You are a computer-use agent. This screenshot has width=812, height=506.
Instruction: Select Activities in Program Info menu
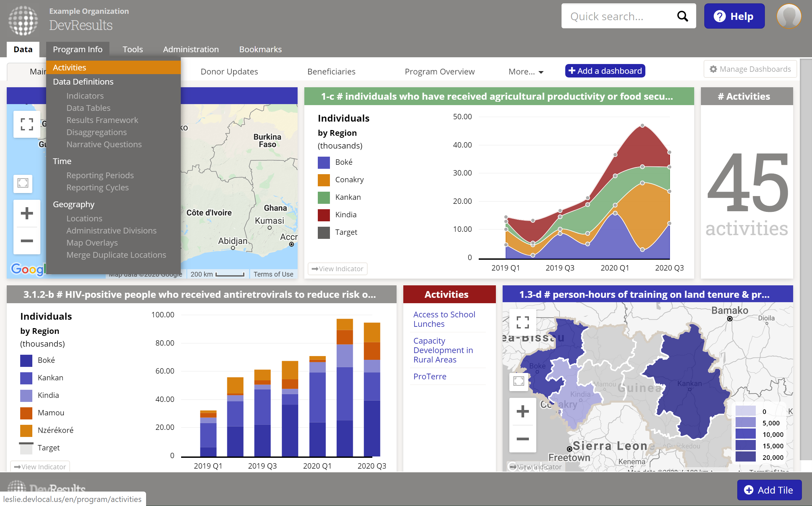(70, 67)
